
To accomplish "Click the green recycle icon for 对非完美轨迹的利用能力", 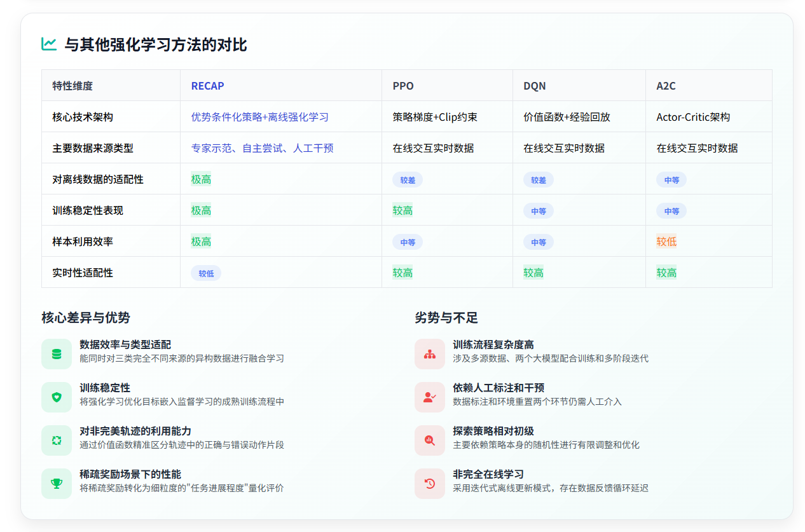I will (57, 440).
